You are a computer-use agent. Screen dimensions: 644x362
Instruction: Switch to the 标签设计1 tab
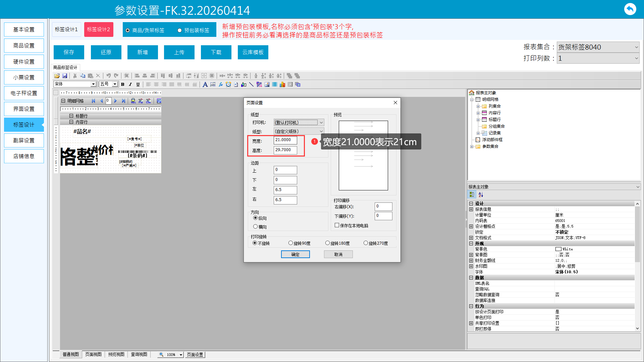click(66, 29)
